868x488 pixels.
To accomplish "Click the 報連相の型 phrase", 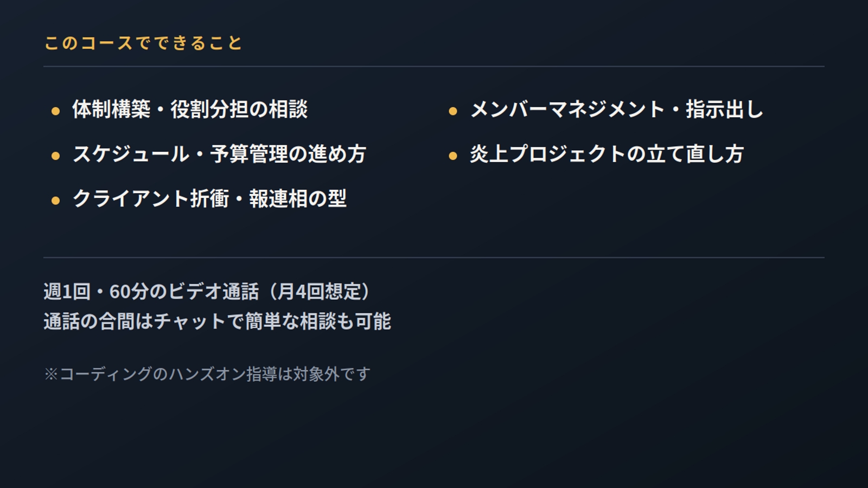I will click(x=298, y=198).
